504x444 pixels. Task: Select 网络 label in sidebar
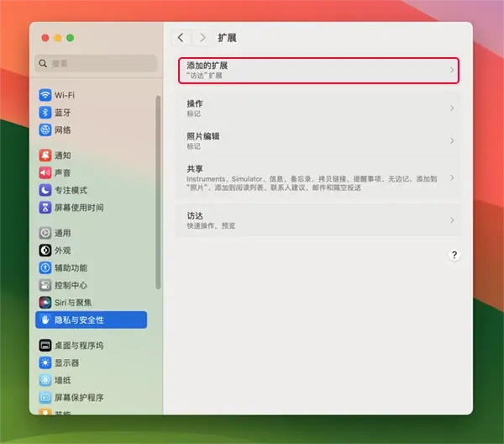[x=62, y=129]
